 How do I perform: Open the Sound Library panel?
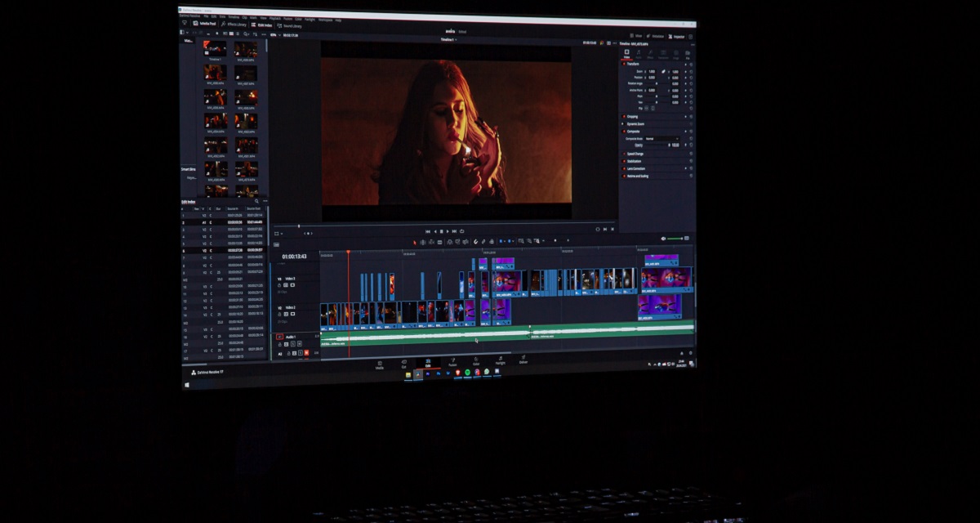(289, 26)
